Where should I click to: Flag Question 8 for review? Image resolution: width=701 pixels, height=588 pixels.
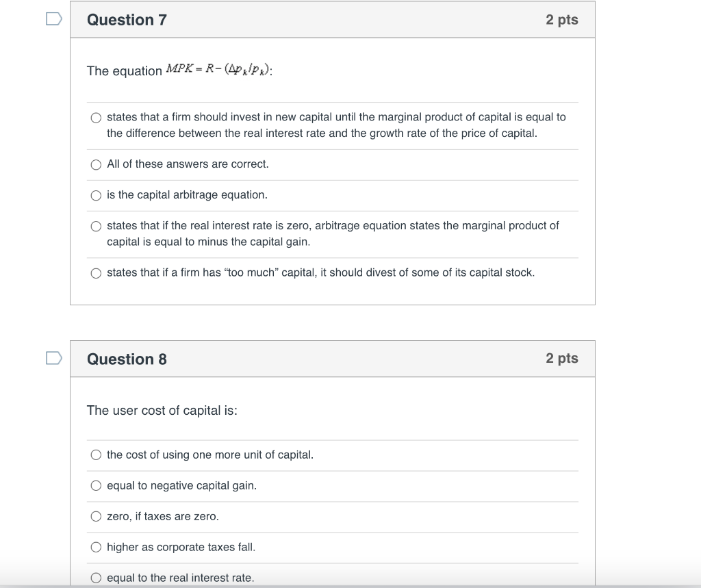click(x=54, y=357)
